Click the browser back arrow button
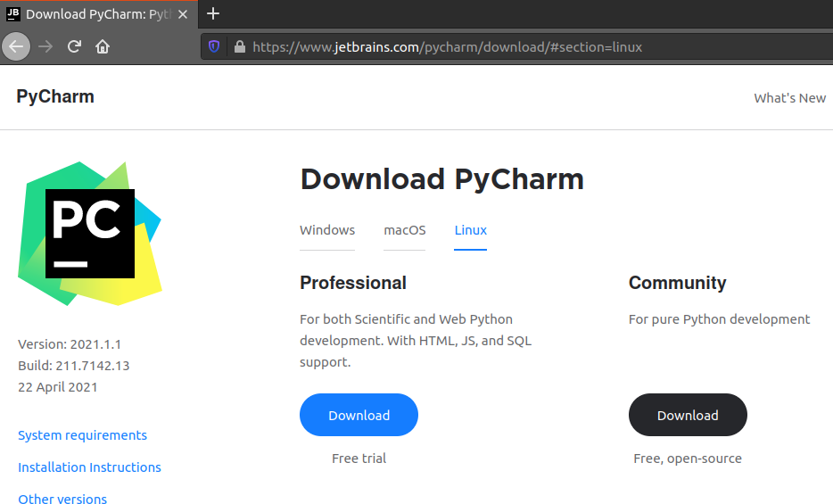 pos(16,46)
